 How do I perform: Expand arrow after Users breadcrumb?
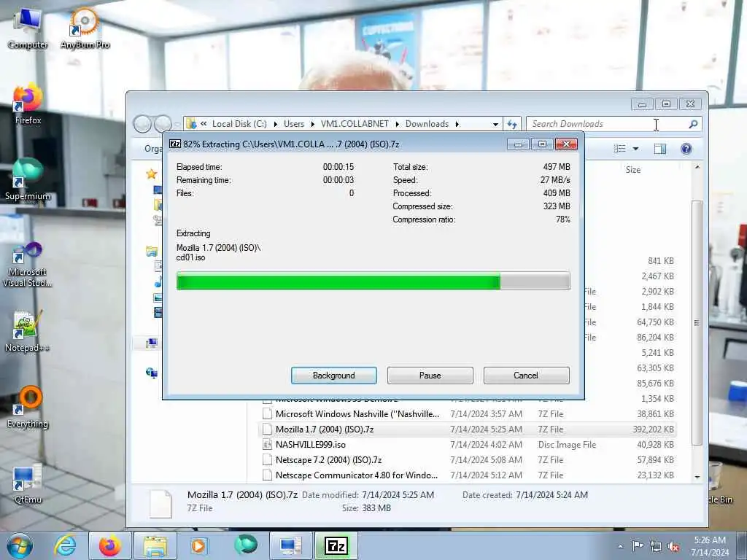(x=312, y=124)
